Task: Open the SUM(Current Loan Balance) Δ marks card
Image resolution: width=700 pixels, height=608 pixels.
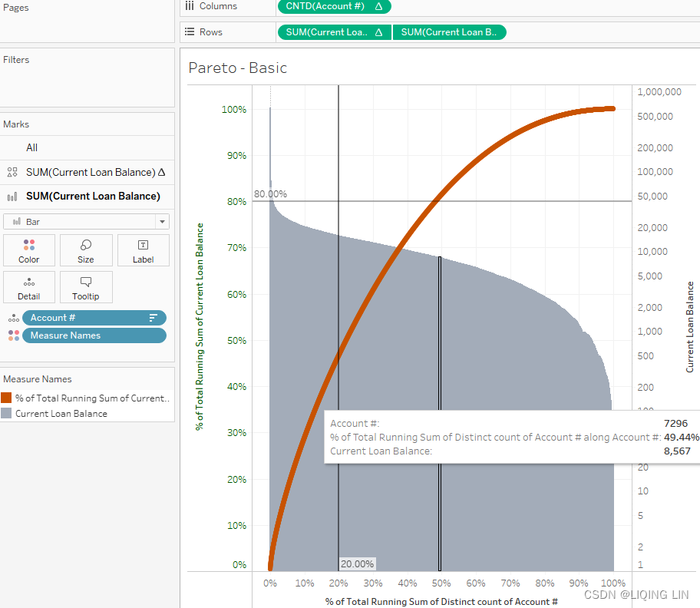Action: tap(87, 172)
